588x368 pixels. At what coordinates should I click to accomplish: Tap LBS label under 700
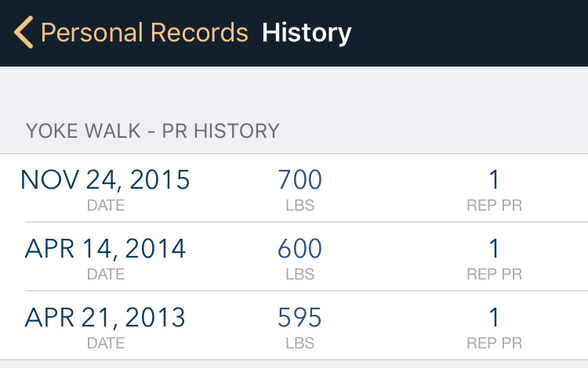[300, 205]
